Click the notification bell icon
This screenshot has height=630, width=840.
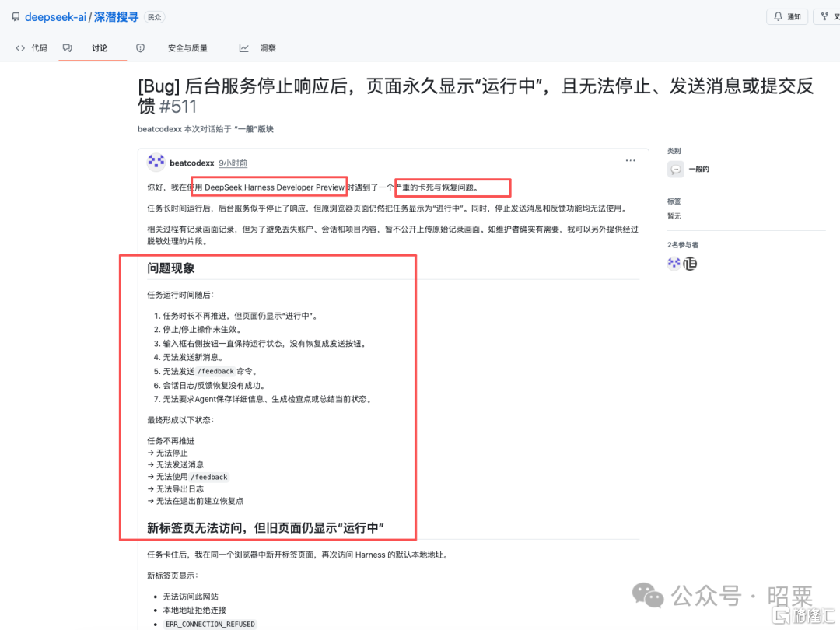coord(778,16)
